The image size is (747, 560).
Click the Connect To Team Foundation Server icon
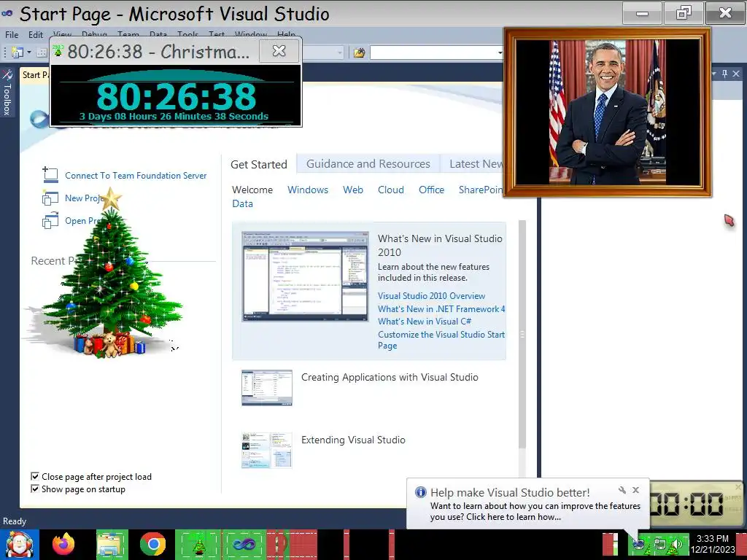(50, 175)
